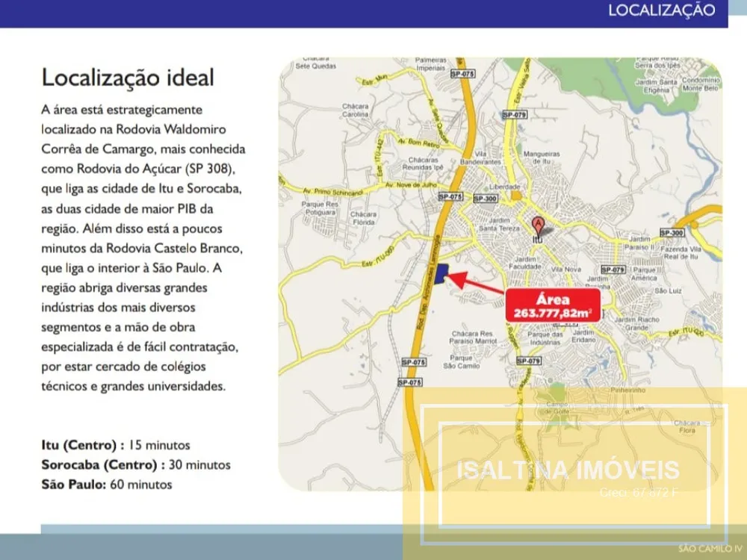Click the 'Itu (Centro) : 15 minutos' line
Viewport: 747px width, 560px height.
click(x=116, y=445)
